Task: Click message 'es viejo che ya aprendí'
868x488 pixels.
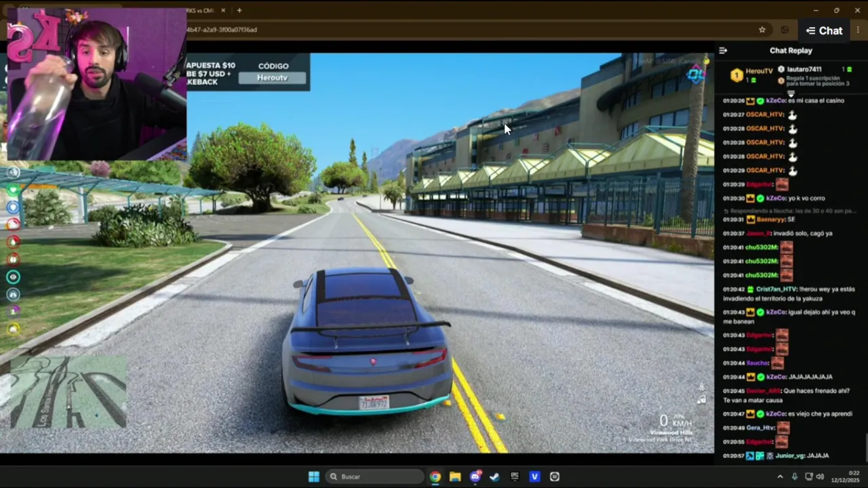Action: click(x=821, y=413)
